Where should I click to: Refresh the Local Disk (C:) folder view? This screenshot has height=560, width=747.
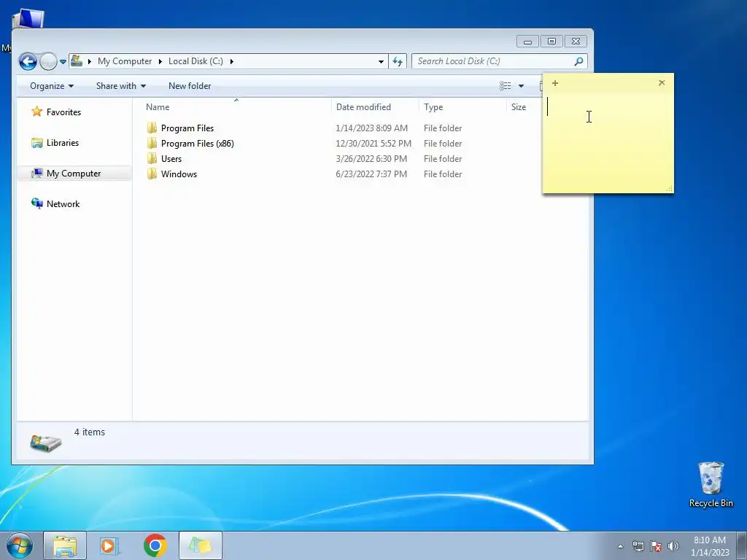click(398, 61)
